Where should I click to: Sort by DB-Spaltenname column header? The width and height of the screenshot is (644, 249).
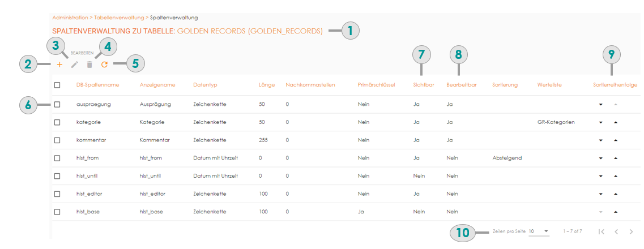[97, 85]
